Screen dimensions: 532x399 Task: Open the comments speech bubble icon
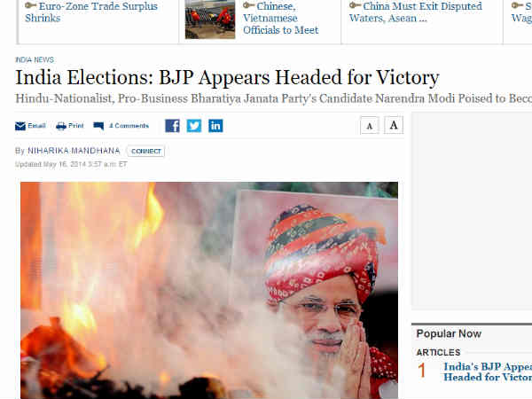(98, 126)
